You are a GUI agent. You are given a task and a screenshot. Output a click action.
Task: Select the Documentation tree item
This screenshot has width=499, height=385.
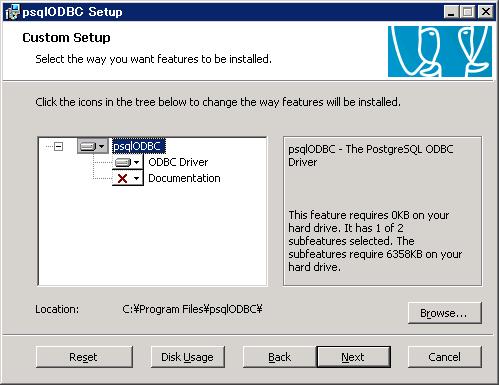click(x=184, y=178)
